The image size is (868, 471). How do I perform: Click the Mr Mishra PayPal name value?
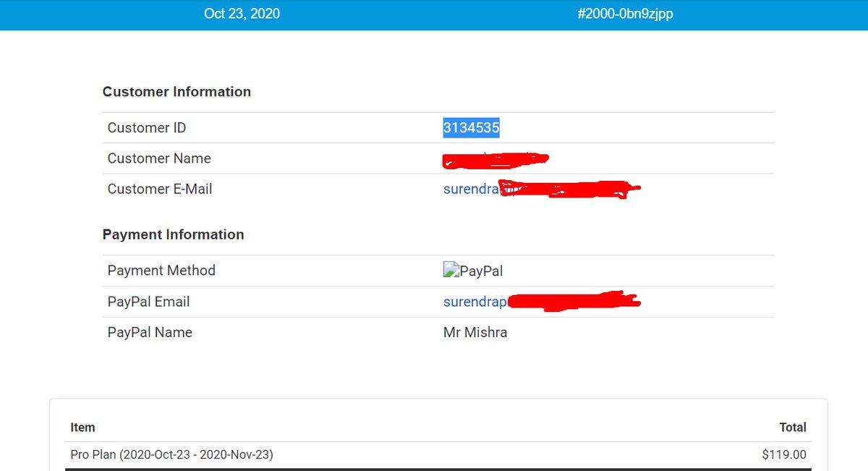pyautogui.click(x=475, y=333)
